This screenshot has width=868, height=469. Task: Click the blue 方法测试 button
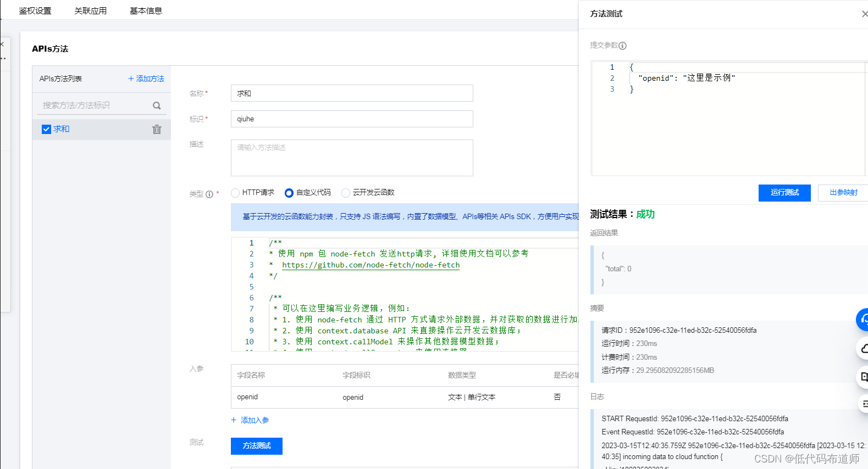point(257,446)
